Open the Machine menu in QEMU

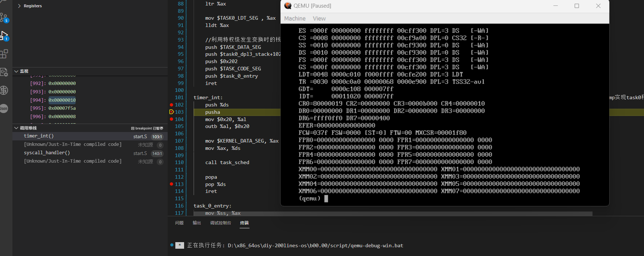(295, 19)
